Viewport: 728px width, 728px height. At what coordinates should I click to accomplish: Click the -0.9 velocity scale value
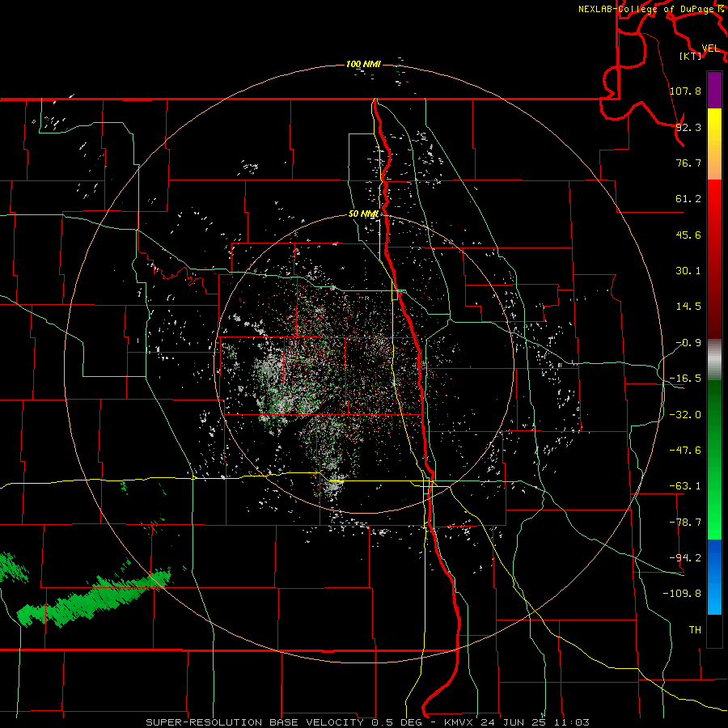click(688, 343)
